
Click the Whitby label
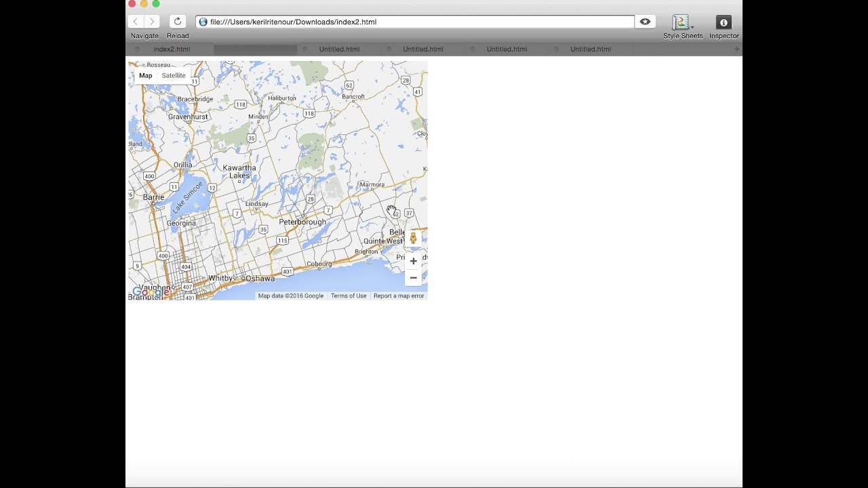220,279
